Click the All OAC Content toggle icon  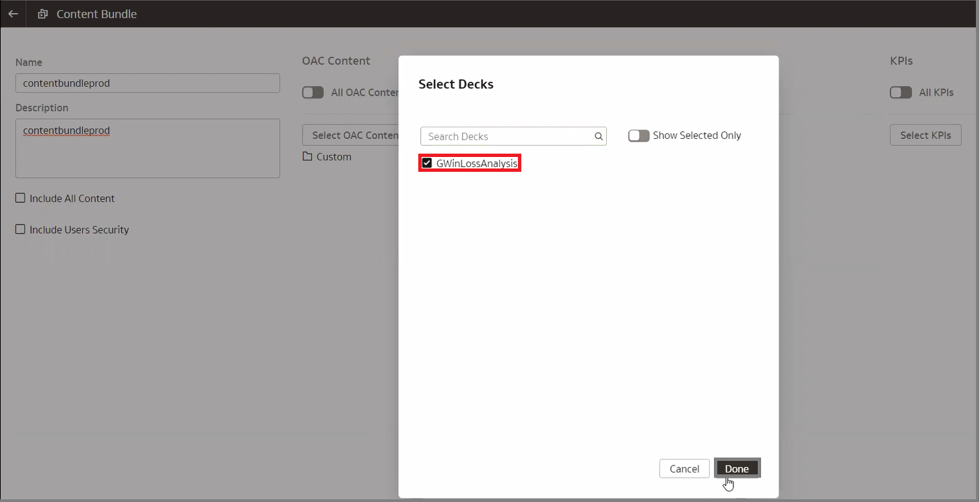[x=313, y=92]
